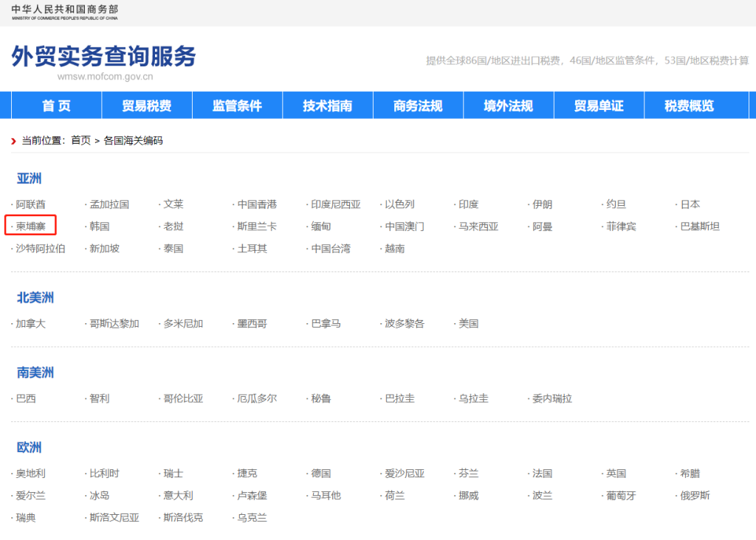Choose 秘鲁 link
The image size is (756, 540).
pyautogui.click(x=320, y=398)
